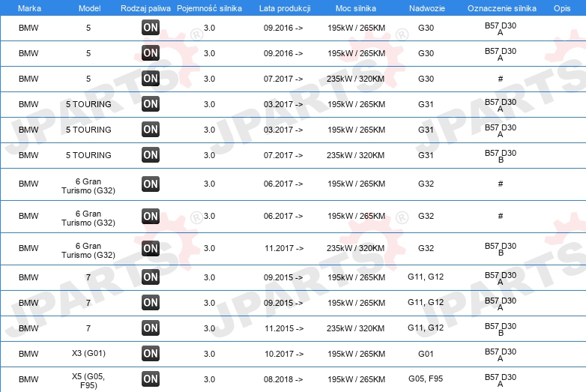Click the model cell X5 (G05, F95)
Image resolution: width=586 pixels, height=392 pixels.
[x=88, y=381]
